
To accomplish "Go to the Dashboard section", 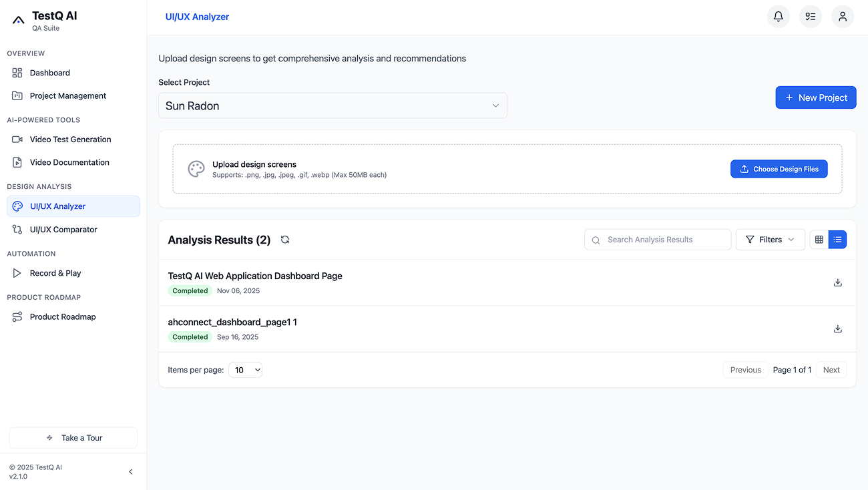I will (x=50, y=72).
